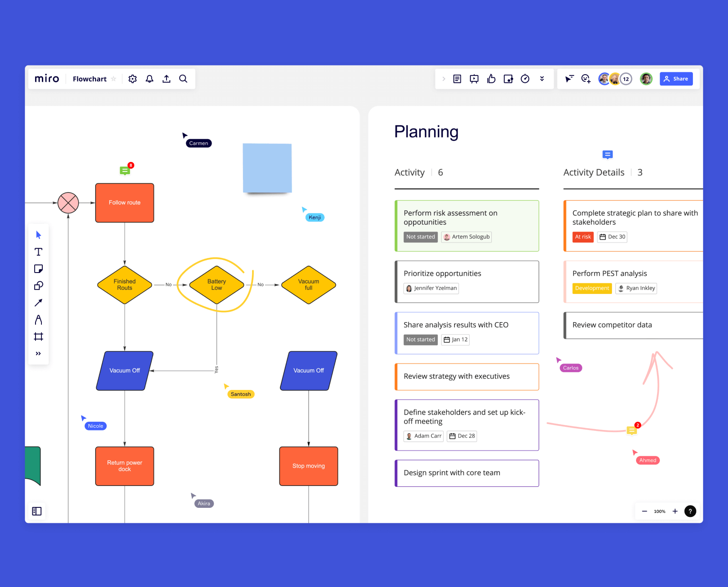Viewport: 728px width, 587px height.
Task: Click the At risk status tag
Action: tap(583, 237)
